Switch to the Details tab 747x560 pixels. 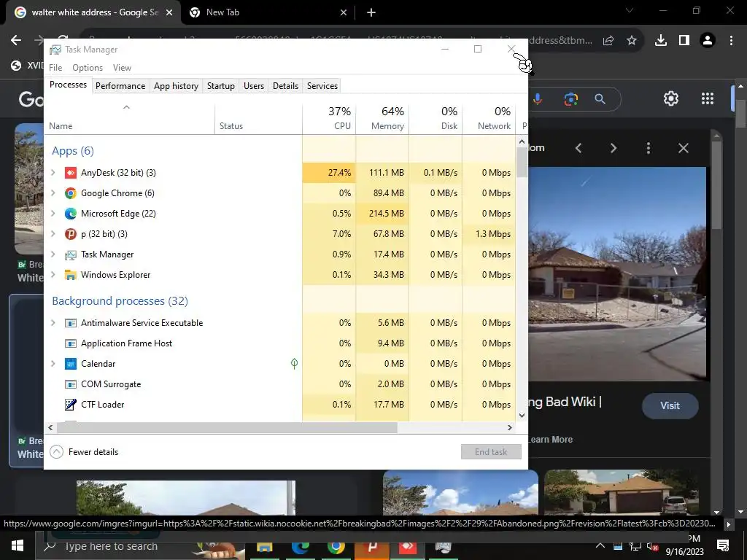(x=285, y=86)
